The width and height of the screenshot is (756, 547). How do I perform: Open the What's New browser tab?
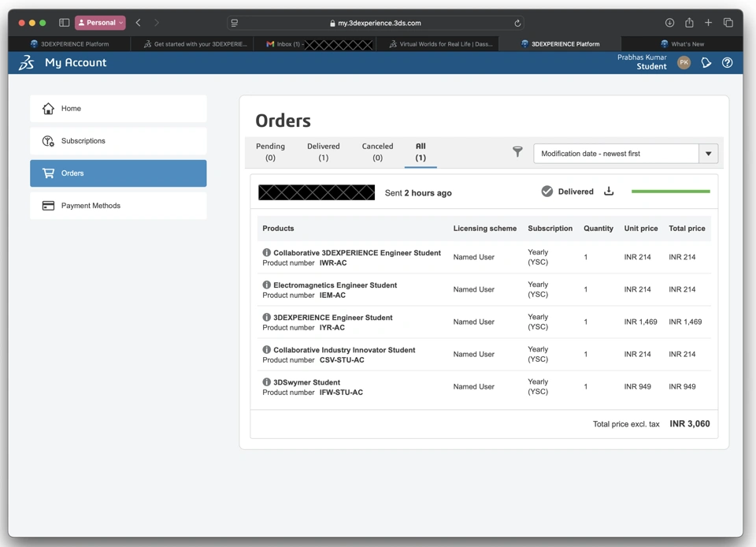[x=682, y=44]
